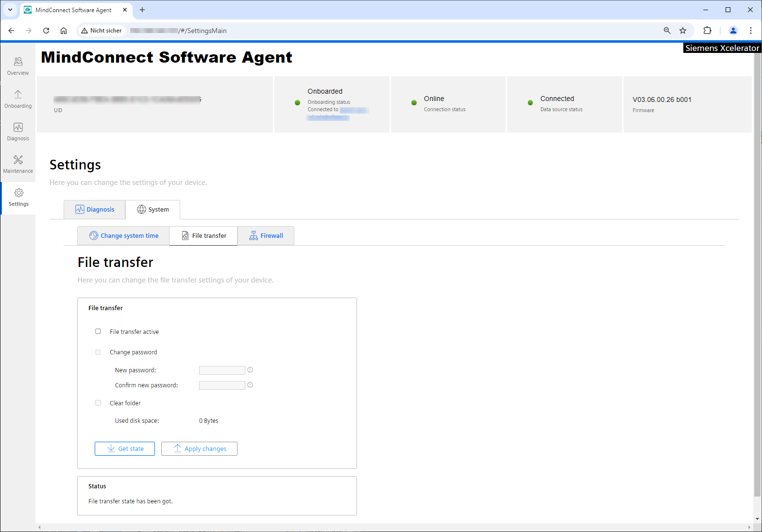This screenshot has height=532, width=762.
Task: Enable the File transfer active checkbox
Action: [x=98, y=332]
